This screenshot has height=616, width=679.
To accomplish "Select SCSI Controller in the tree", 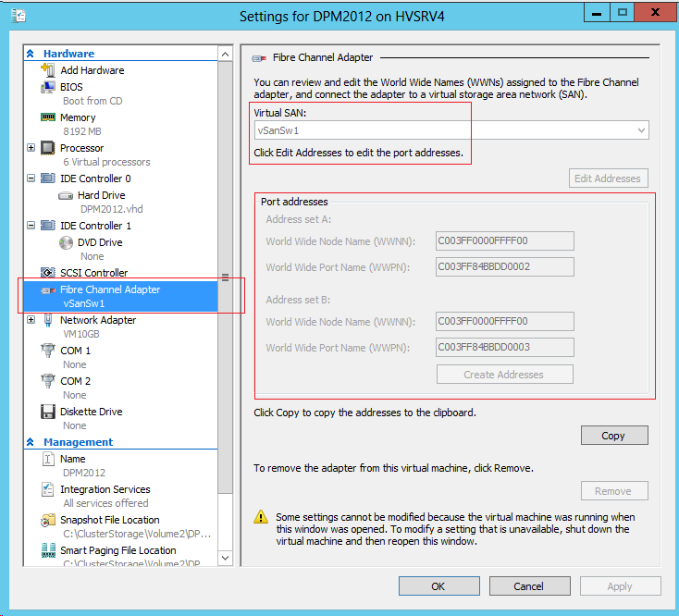I will coord(94,273).
